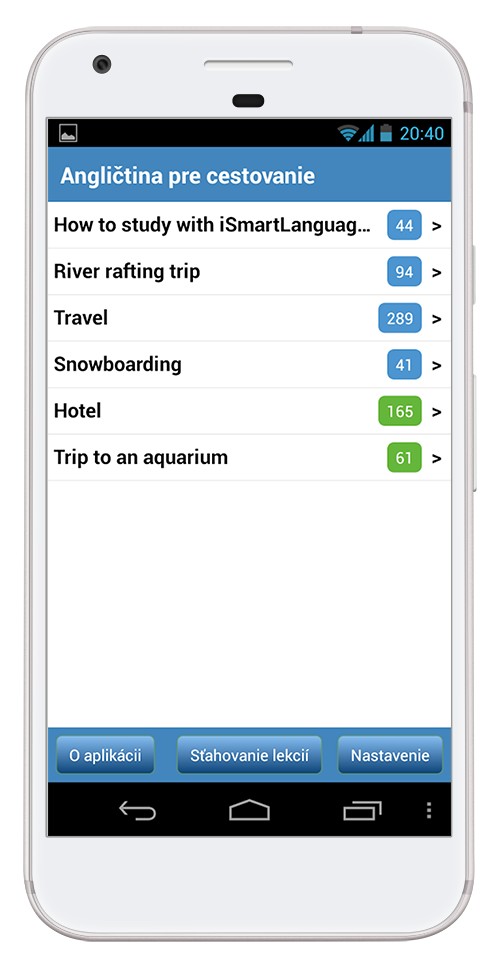Expand the Trip to an aquarium chevron

pyautogui.click(x=437, y=459)
